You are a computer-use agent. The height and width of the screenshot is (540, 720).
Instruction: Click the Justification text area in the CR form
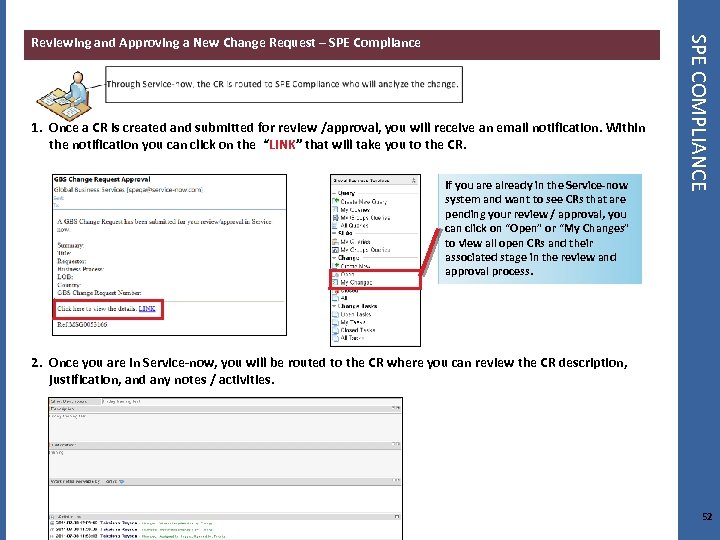(x=225, y=463)
